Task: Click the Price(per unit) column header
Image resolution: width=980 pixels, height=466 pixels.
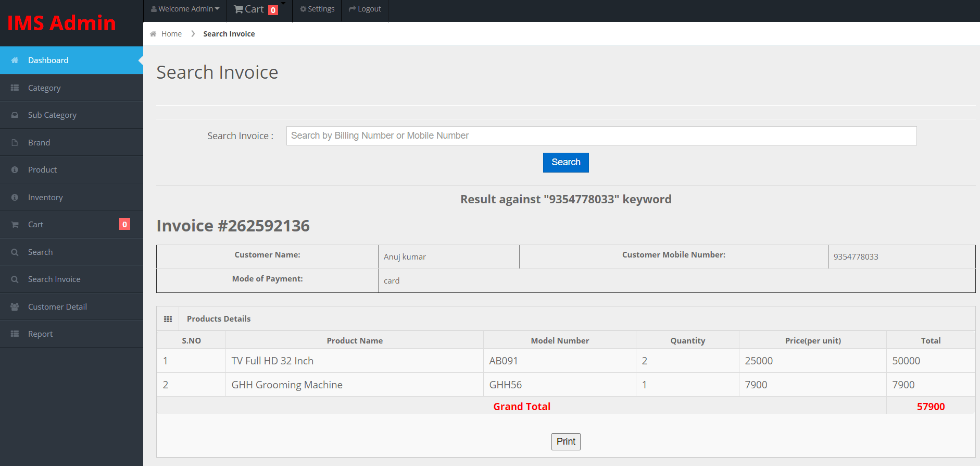Action: [813, 341]
